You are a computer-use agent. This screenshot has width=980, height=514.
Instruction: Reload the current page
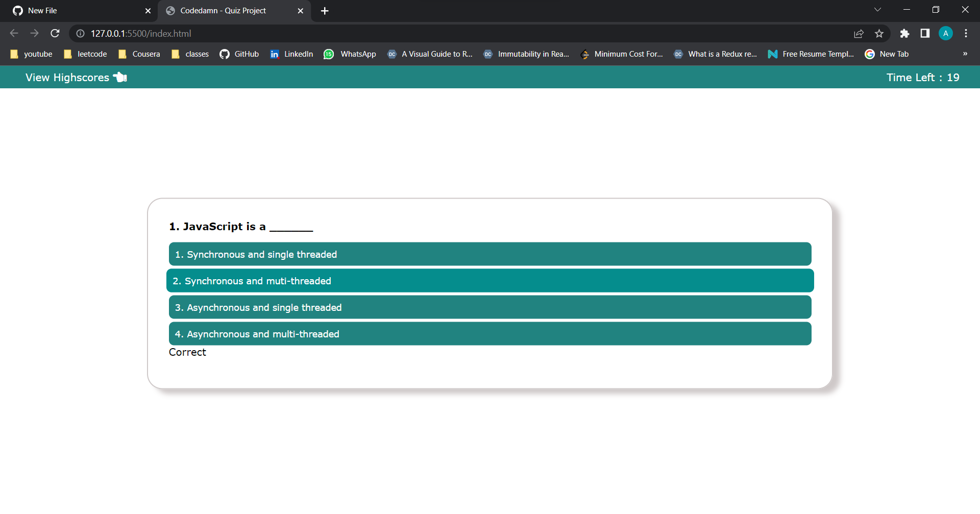pos(55,33)
